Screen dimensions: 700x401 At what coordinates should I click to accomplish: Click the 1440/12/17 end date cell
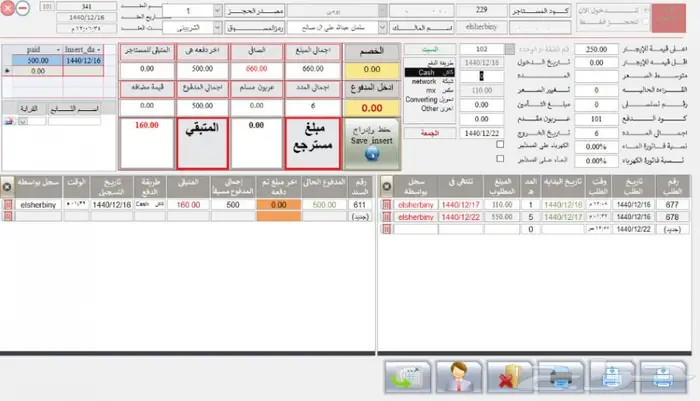click(x=460, y=205)
